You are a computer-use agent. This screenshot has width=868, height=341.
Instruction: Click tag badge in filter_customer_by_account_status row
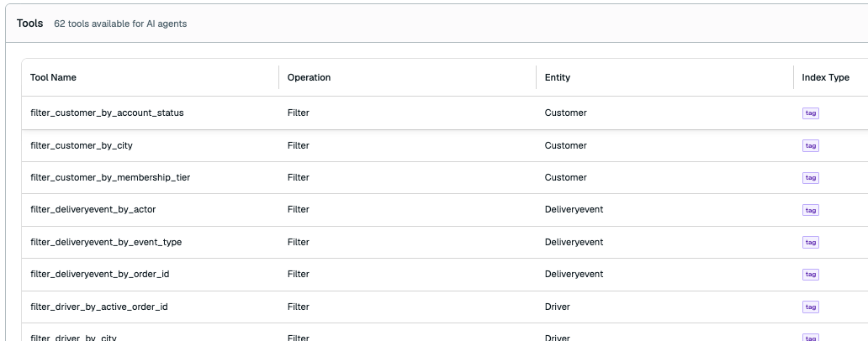pyautogui.click(x=811, y=113)
